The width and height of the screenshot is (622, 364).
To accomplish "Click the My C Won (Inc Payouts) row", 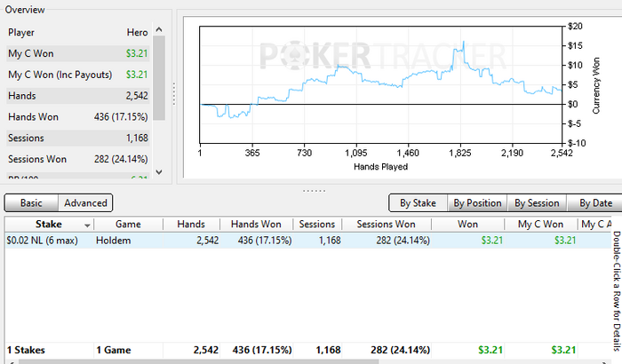I will 78,75.
